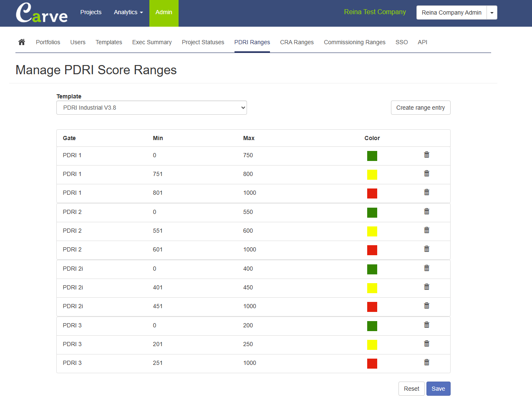This screenshot has height=417, width=532.
Task: Click the Max value 600 for PDRI 2
Action: tap(248, 231)
